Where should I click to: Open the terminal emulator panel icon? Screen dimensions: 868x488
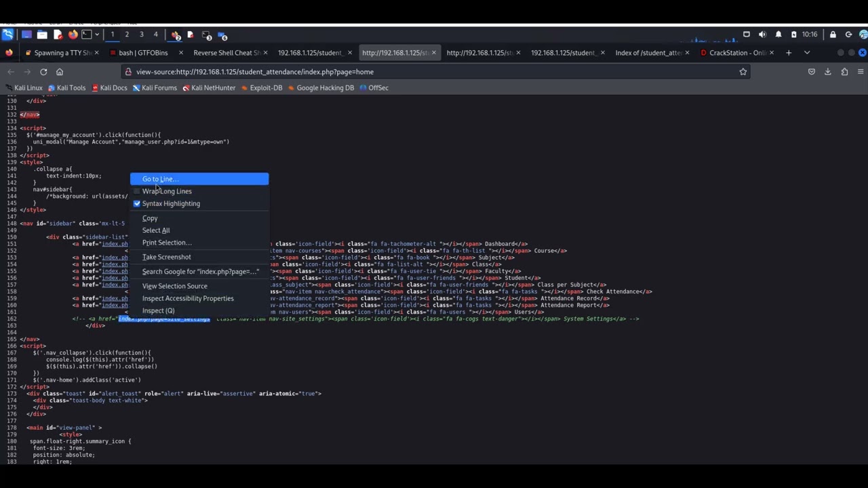[x=86, y=35]
